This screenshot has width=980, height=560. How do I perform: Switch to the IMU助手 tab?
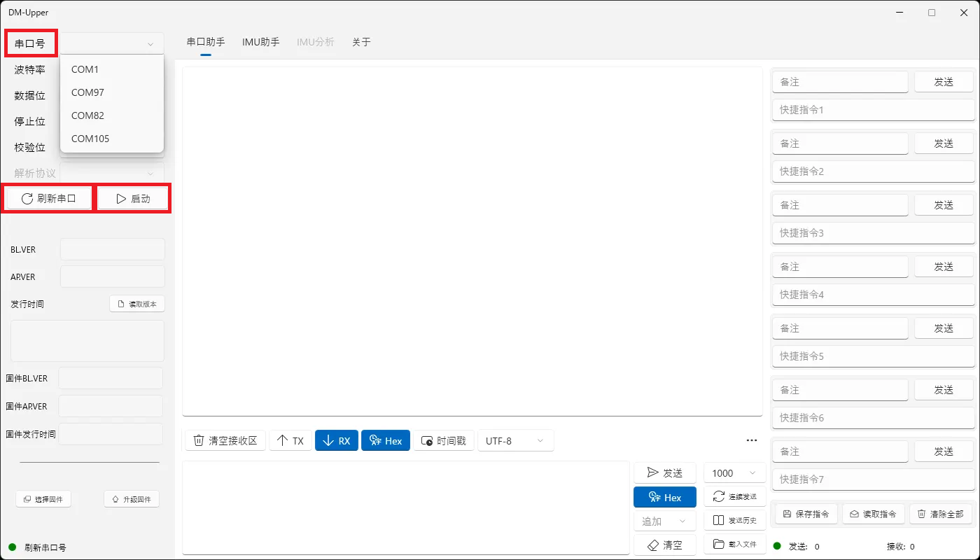click(x=260, y=42)
